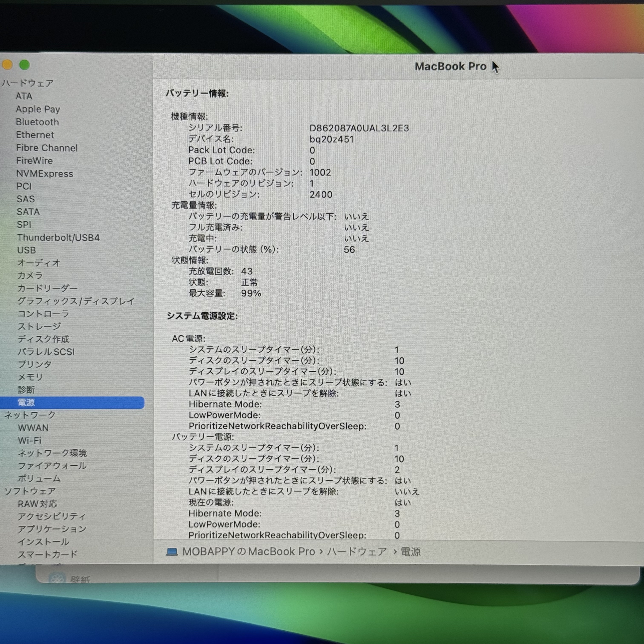644x644 pixels.
Task: Click the green zoom window button
Action: (x=24, y=65)
